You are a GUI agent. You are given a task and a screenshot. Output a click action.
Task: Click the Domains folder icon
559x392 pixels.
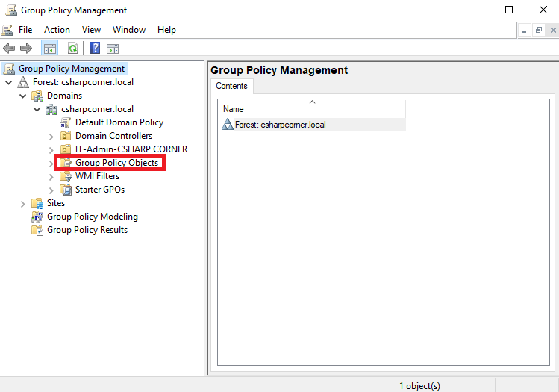coord(37,96)
